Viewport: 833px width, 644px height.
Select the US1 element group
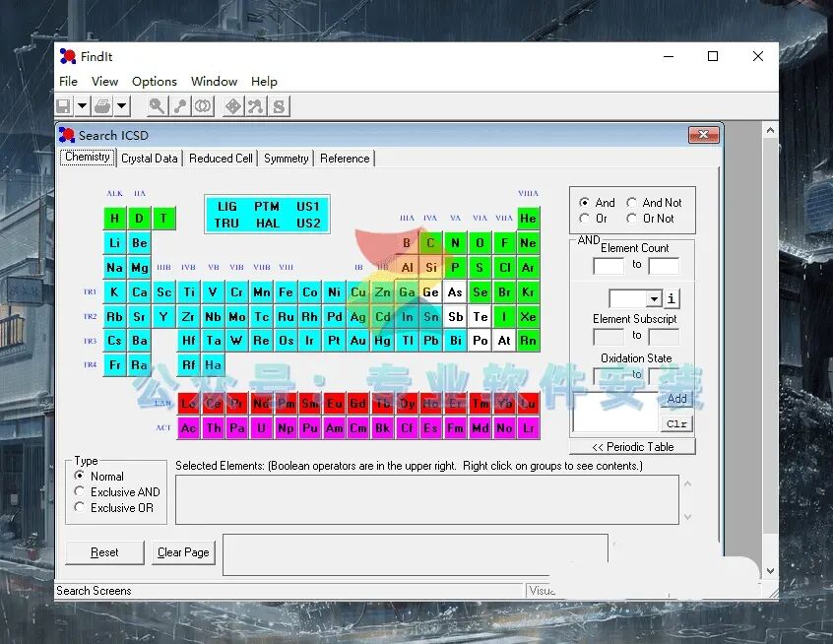pyautogui.click(x=308, y=206)
